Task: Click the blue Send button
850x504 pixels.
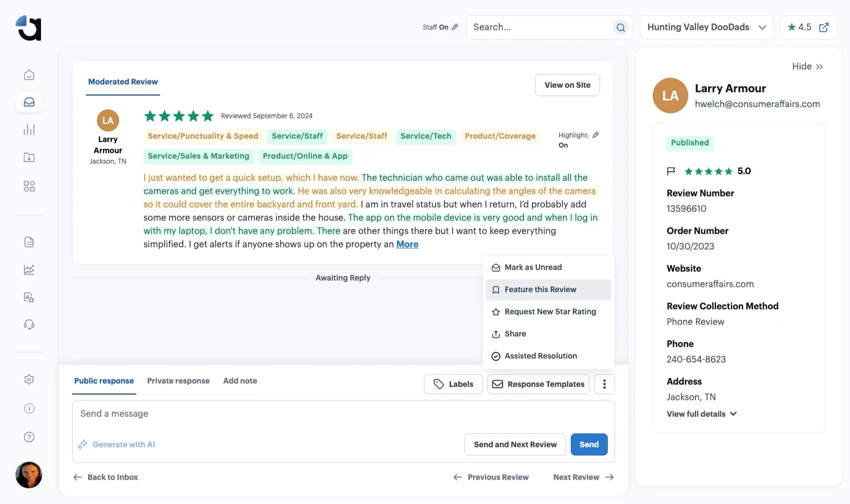Action: pyautogui.click(x=589, y=445)
